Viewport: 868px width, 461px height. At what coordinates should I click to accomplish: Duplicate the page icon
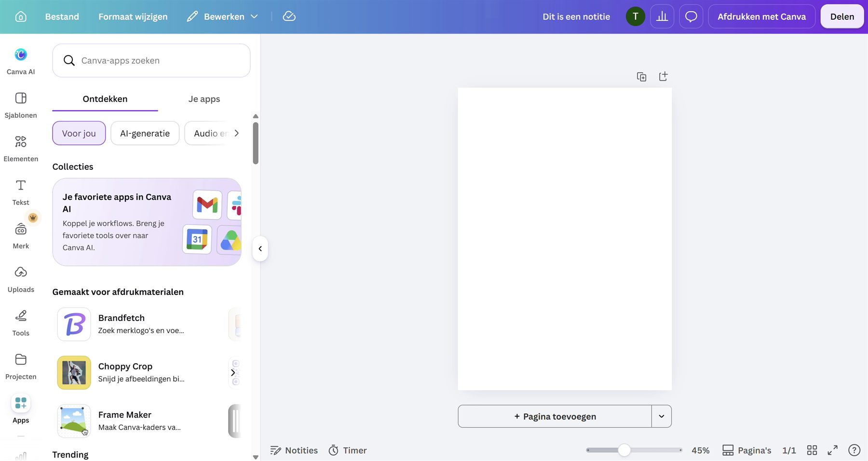(x=641, y=77)
